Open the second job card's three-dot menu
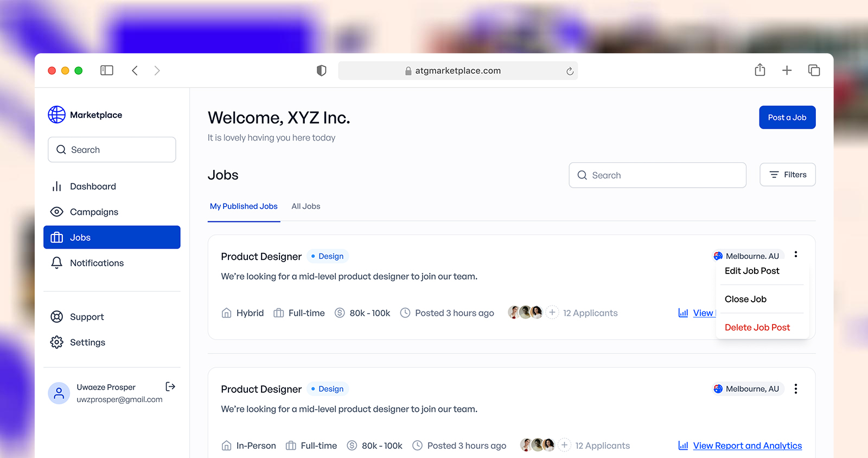Viewport: 868px width, 458px height. (795, 389)
